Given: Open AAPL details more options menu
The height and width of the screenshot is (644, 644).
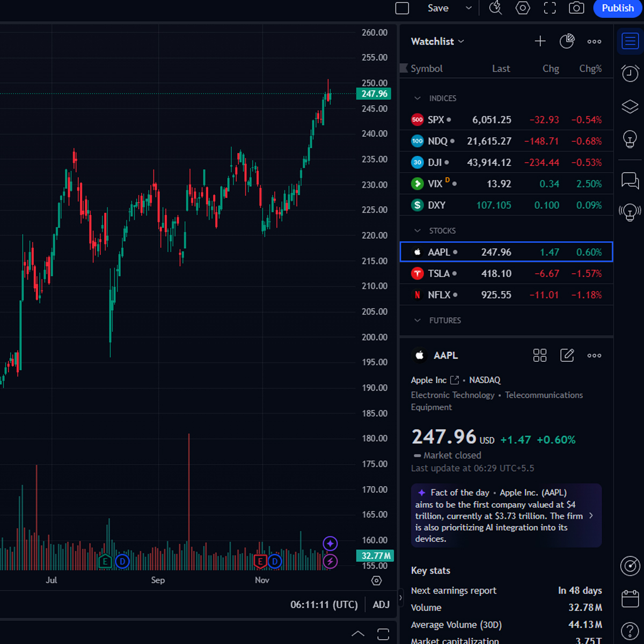Looking at the screenshot, I should tap(594, 355).
